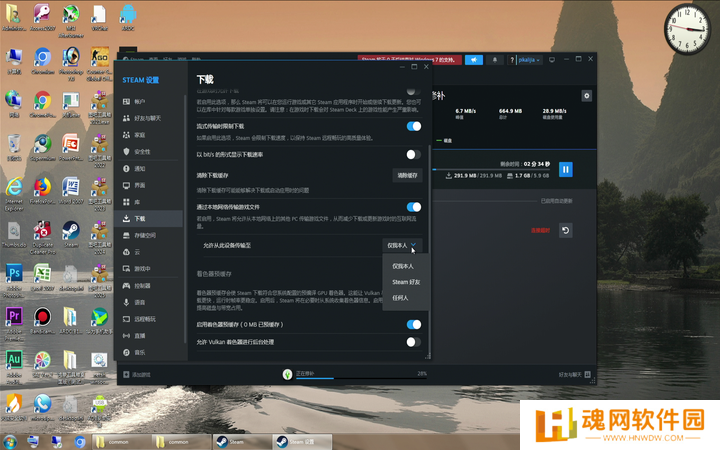Open the 安全性 shield settings section
Viewport: 720px width, 450px height.
coord(150,152)
